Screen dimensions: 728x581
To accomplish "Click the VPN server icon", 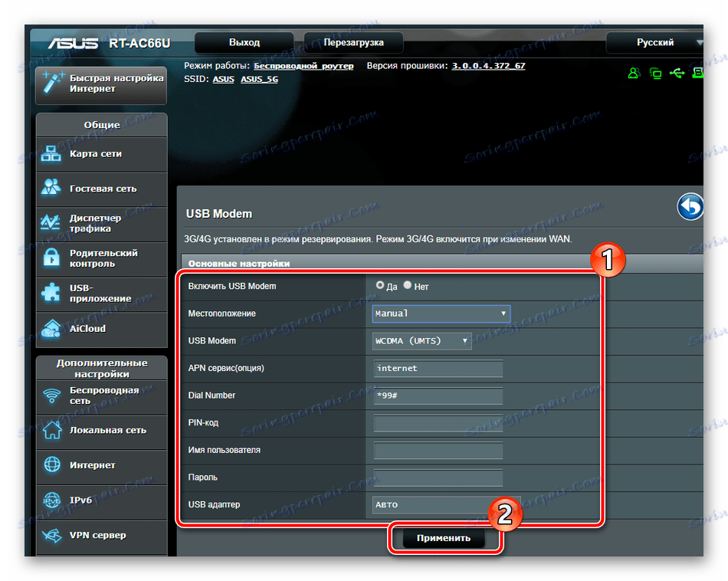I will click(x=52, y=536).
